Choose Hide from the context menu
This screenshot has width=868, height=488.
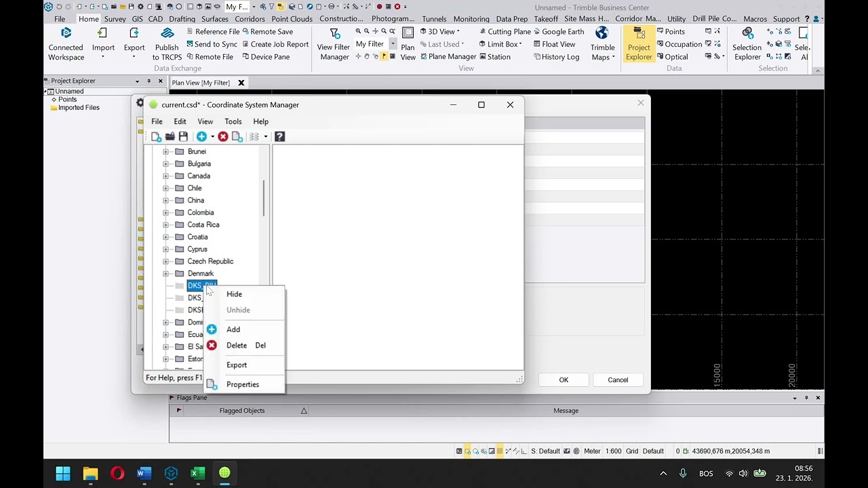point(234,294)
